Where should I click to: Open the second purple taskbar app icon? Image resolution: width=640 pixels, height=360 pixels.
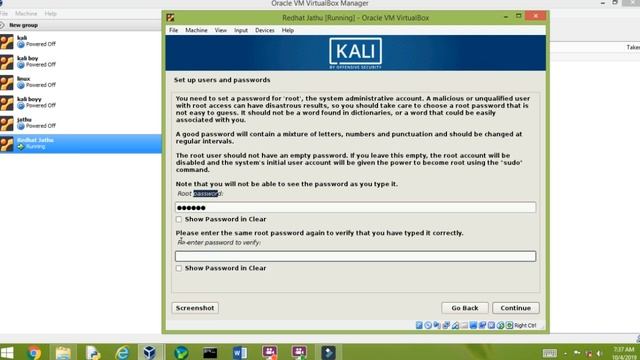point(299,352)
